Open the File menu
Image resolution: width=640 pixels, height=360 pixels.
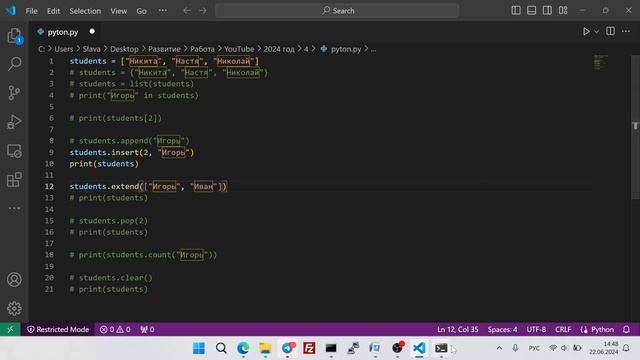(x=31, y=11)
